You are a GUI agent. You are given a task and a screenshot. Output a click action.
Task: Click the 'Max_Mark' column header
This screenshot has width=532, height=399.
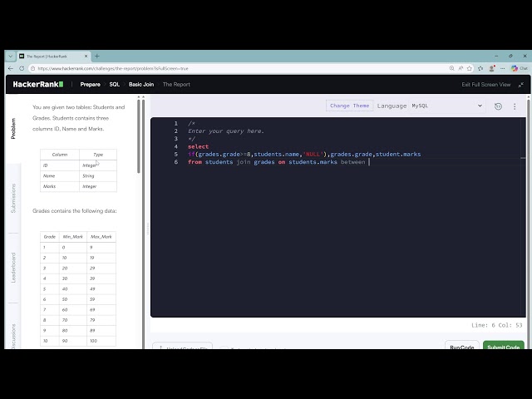coord(101,237)
